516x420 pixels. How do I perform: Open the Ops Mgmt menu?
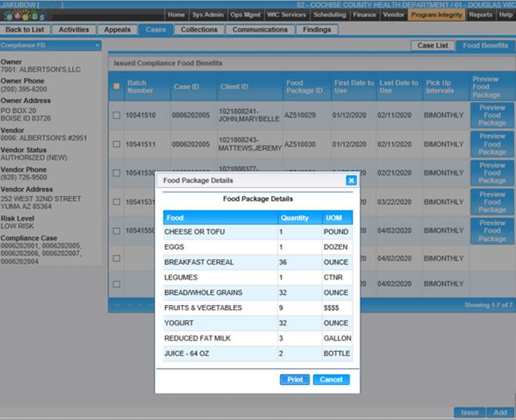[x=245, y=15]
